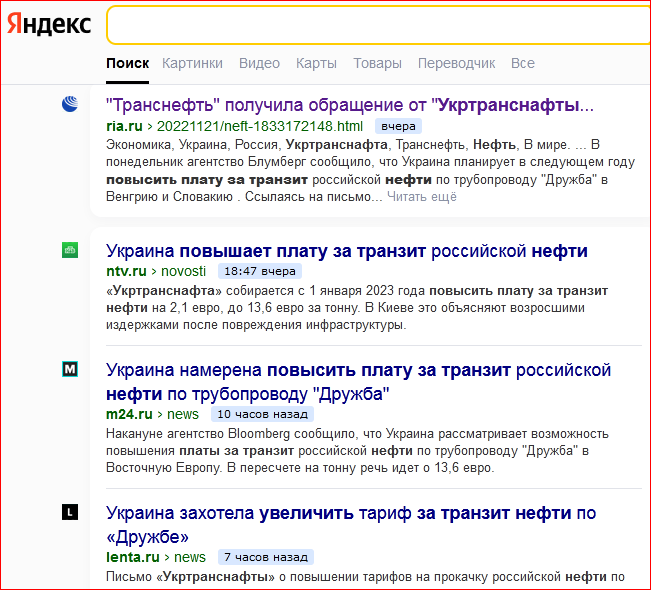Click the black Lenta favicon
Screen dimensions: 651x590
(x=70, y=512)
